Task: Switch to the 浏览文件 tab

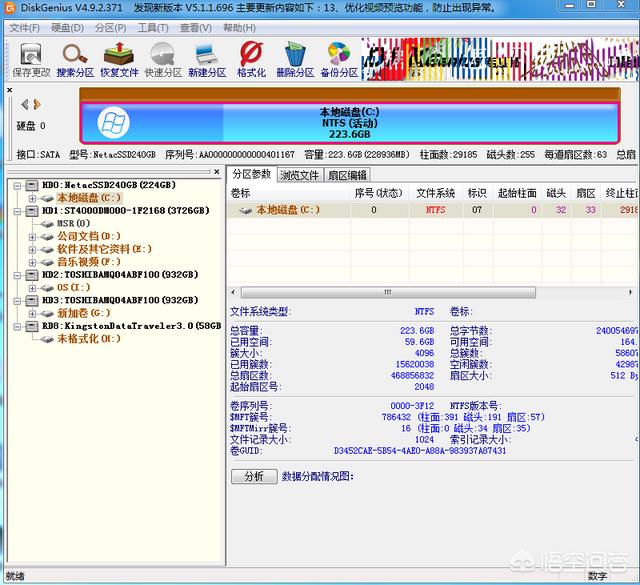Action: click(300, 175)
